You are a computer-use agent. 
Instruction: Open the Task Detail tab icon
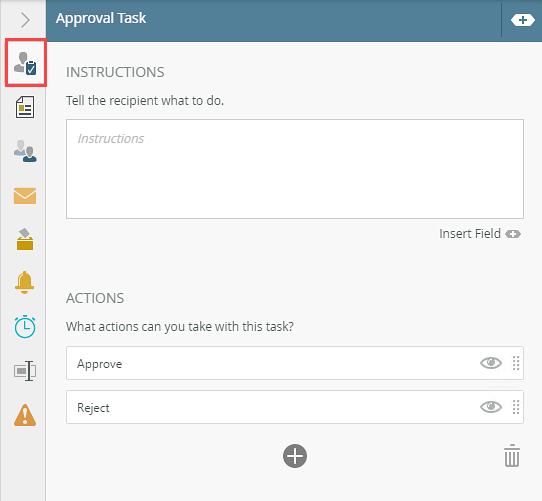[25, 63]
